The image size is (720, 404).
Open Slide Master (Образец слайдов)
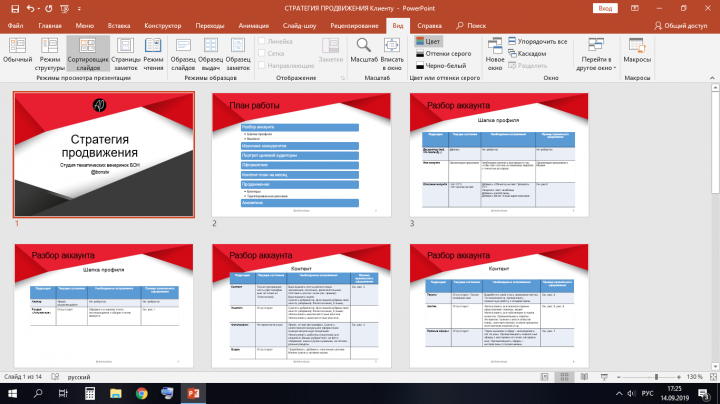coord(183,54)
